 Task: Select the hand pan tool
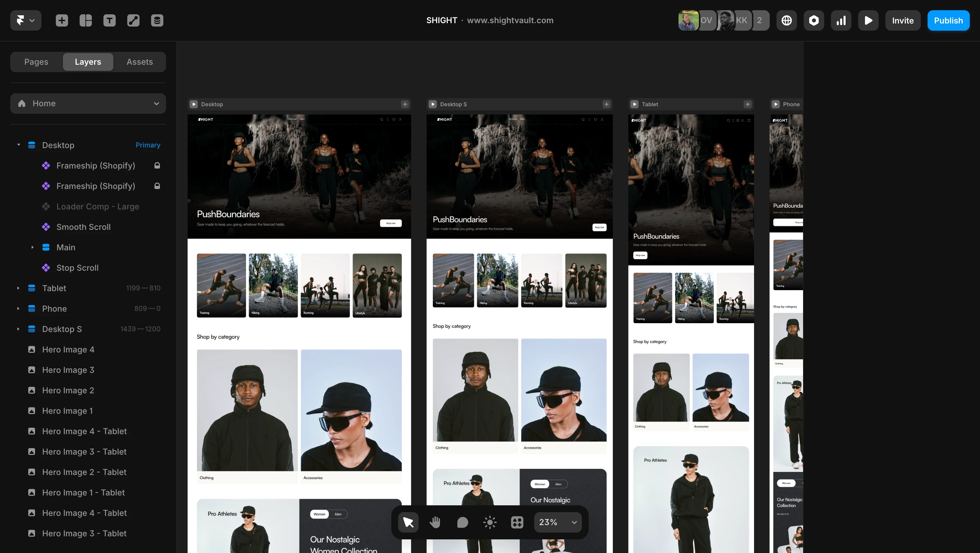435,522
